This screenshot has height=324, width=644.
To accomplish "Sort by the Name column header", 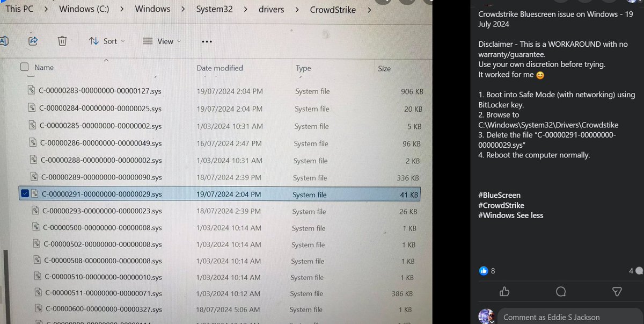I will (x=44, y=67).
